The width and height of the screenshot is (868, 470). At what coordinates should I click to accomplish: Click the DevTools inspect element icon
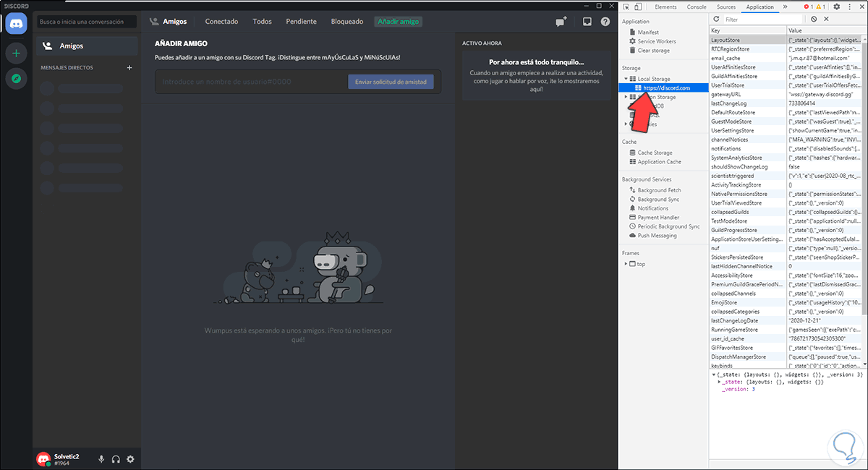click(626, 7)
